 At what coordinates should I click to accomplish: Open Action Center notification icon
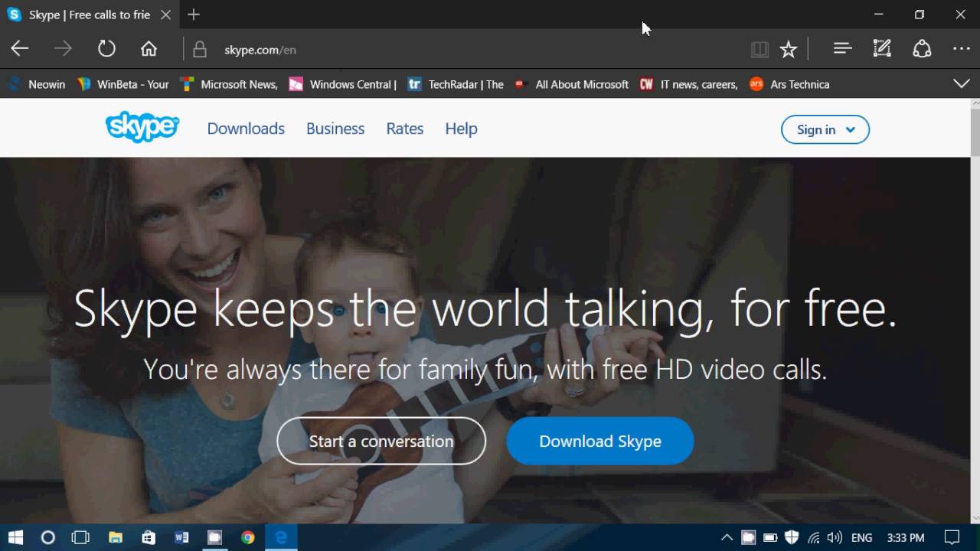pyautogui.click(x=952, y=537)
